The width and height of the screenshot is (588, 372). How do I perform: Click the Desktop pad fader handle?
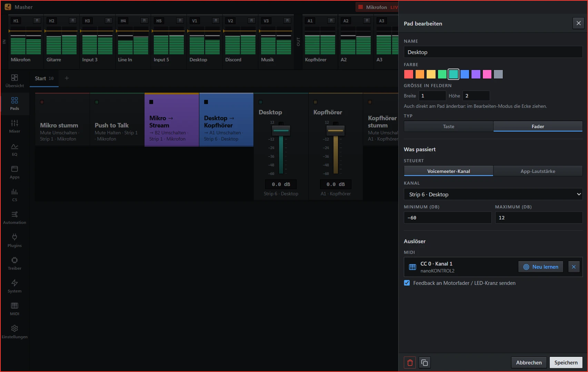tap(281, 131)
